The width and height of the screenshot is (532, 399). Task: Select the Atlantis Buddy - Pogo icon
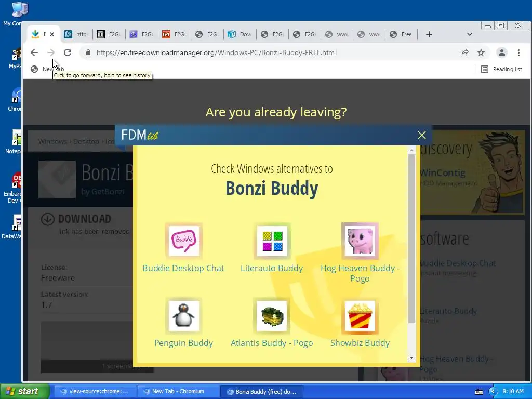coord(272,315)
